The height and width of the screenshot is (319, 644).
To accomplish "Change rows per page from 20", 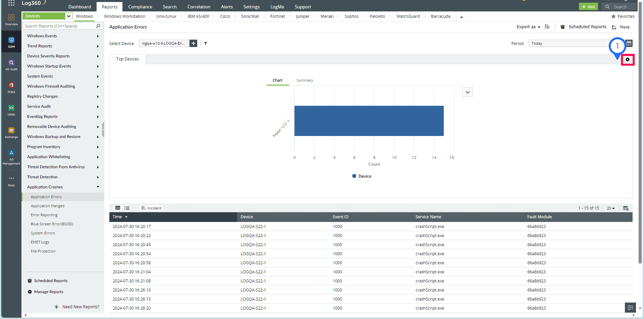I will tap(611, 208).
